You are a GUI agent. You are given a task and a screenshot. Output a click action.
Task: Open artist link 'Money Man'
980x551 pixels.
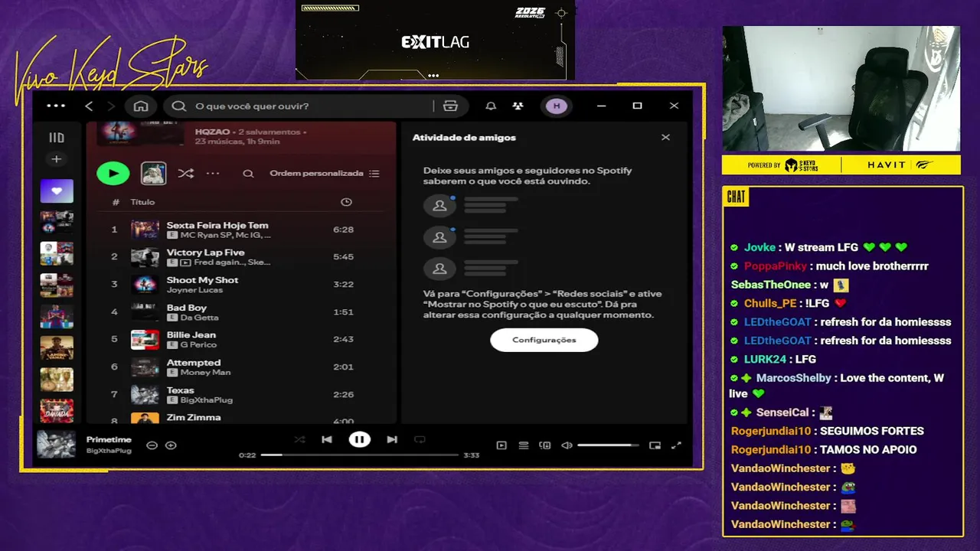[205, 373]
